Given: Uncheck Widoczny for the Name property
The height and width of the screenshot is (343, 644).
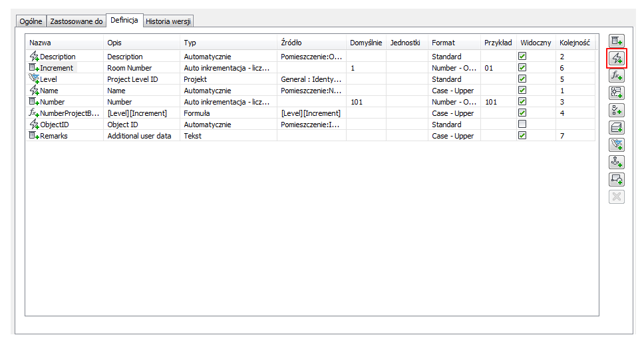Looking at the screenshot, I should click(x=522, y=90).
